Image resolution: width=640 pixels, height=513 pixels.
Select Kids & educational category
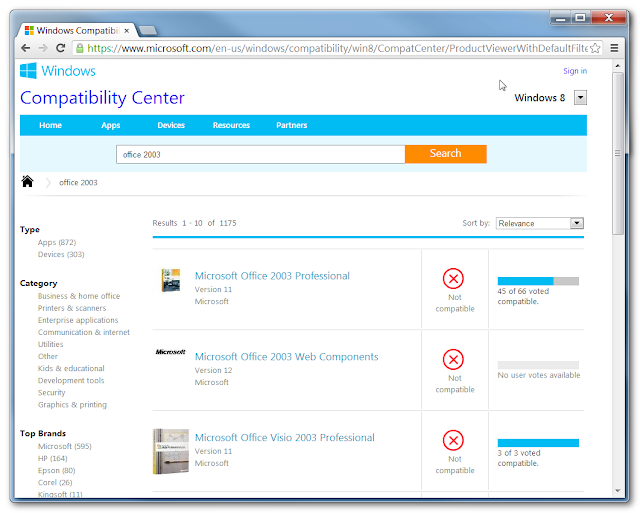click(71, 368)
